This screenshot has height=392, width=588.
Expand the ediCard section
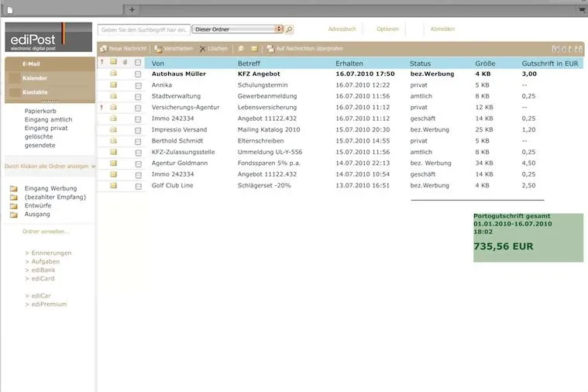[x=40, y=279]
